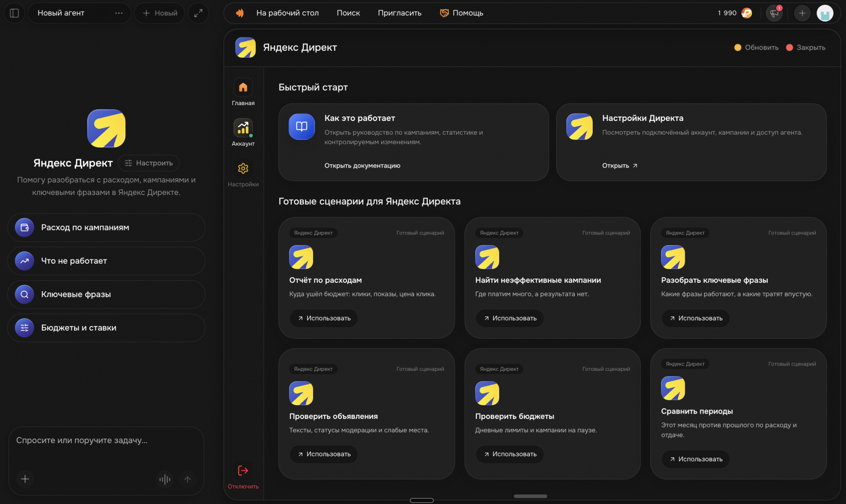Click the Настройки Директа card icon
846x504 pixels.
(580, 127)
